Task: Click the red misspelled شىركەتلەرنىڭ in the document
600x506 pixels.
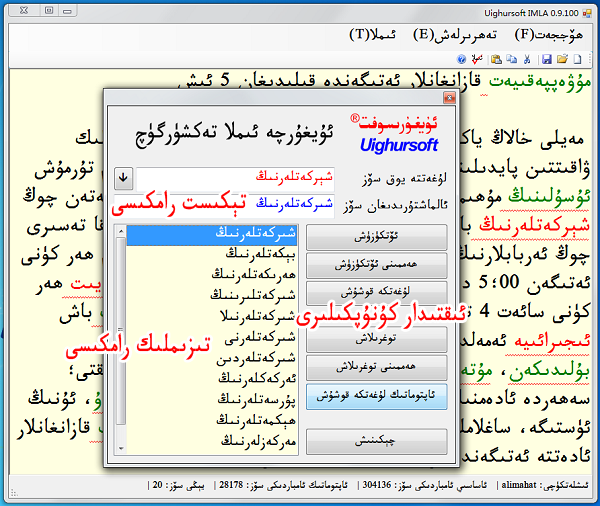Action: [x=534, y=226]
